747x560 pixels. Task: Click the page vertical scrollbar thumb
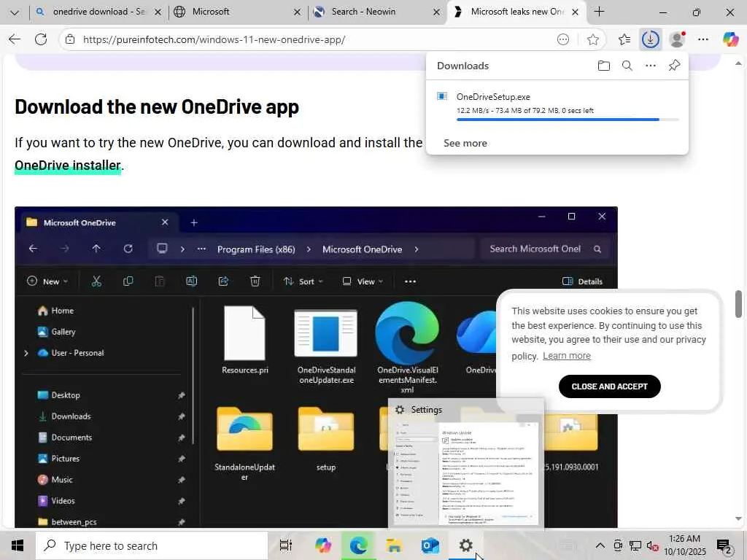[738, 304]
